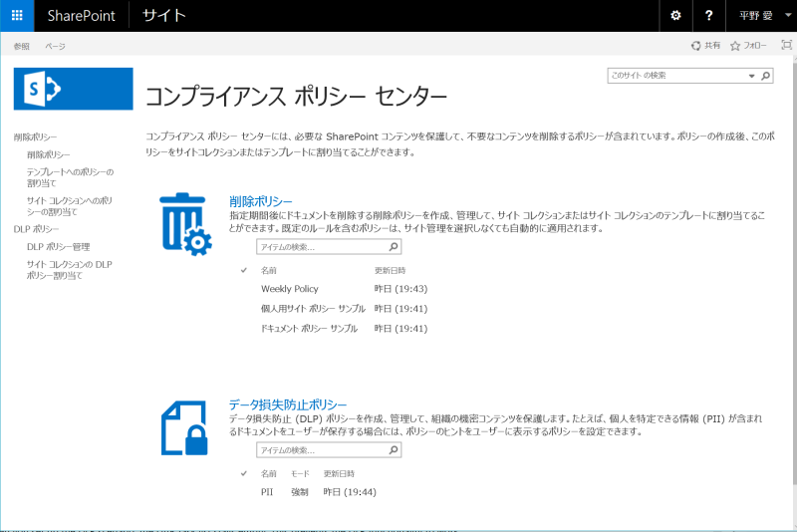This screenshot has height=532, width=797.
Task: Open サイト コレクションへのポリシーの割り当て navigation link
Action: [x=69, y=206]
